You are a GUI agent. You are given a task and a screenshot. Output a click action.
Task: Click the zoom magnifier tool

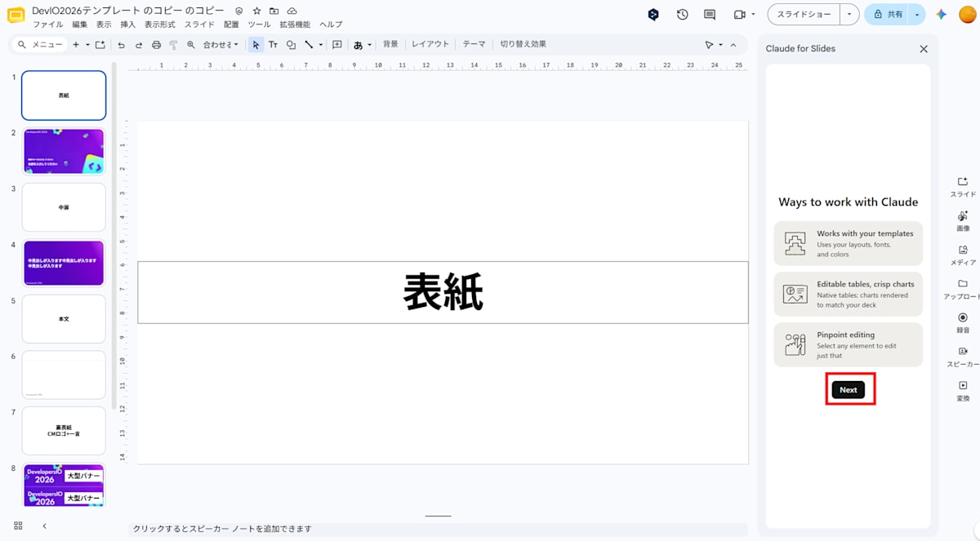191,45
